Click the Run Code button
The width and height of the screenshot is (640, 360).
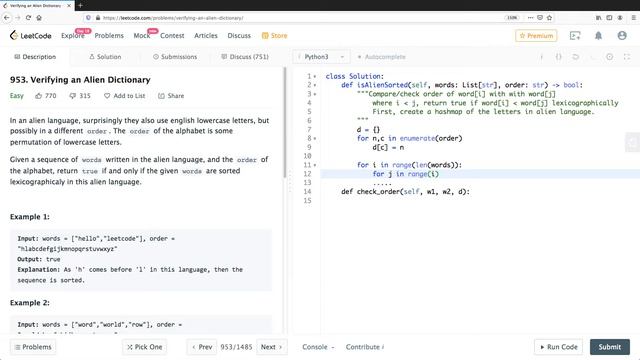(x=558, y=347)
